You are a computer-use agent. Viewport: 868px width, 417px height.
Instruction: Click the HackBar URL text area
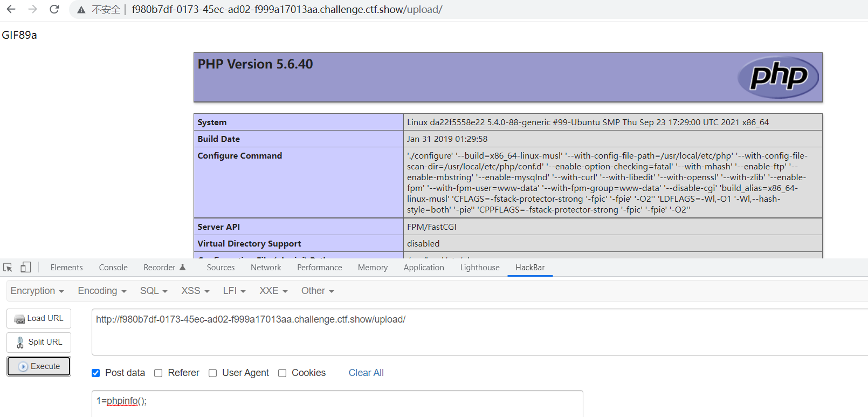480,332
